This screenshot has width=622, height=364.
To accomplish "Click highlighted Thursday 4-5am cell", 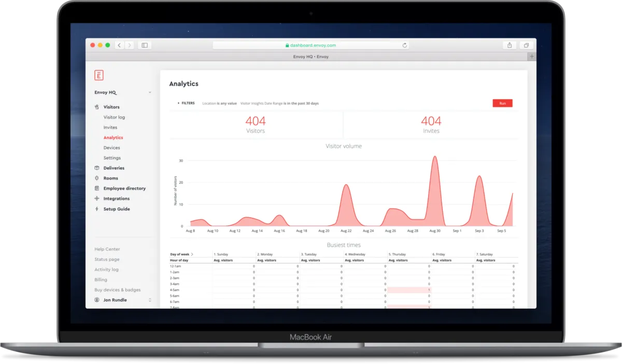I will (409, 290).
